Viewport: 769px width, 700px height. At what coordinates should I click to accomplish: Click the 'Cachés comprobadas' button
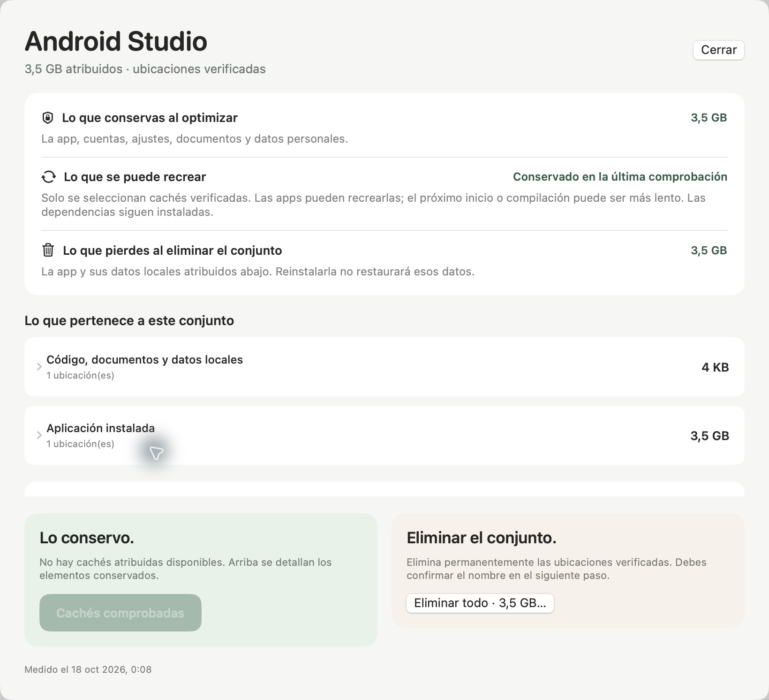click(x=121, y=613)
